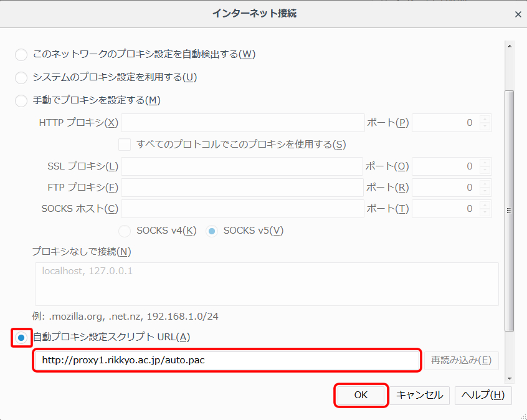Click the scrollbar down arrow
The width and height of the screenshot is (527, 420).
[x=510, y=379]
